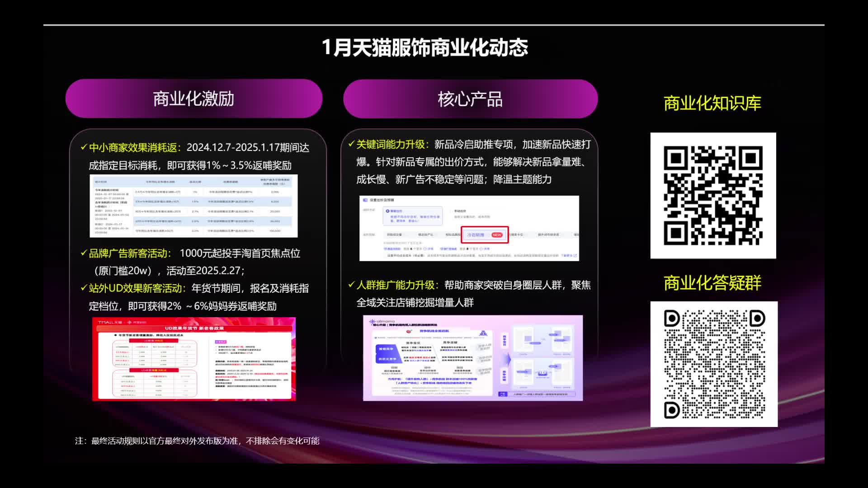Click the rebate tiers table thumbnail
This screenshot has width=868, height=488.
pyautogui.click(x=193, y=206)
